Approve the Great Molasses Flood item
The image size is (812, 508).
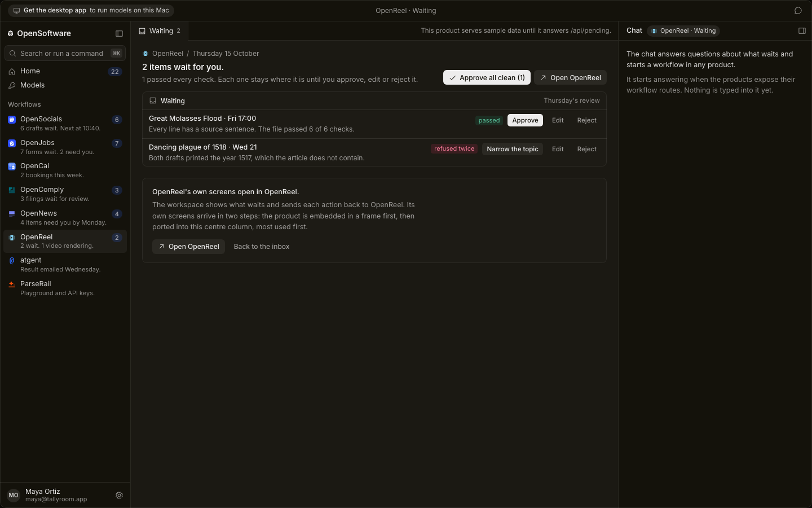pyautogui.click(x=525, y=120)
